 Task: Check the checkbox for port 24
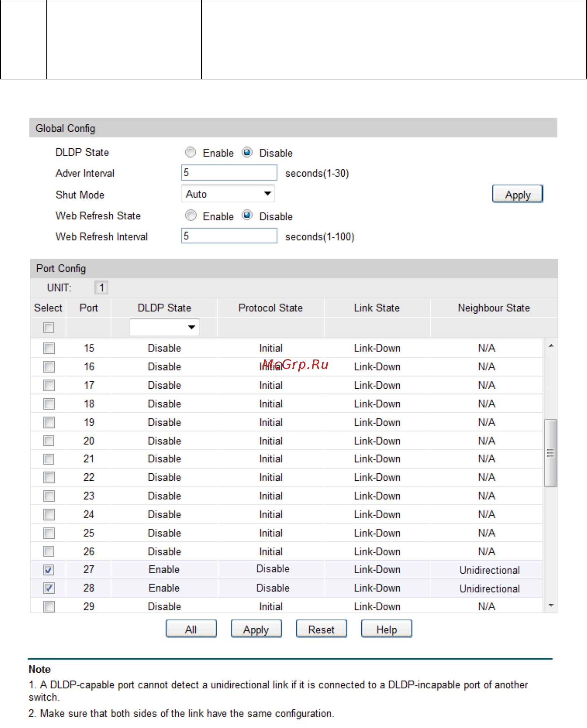(x=49, y=515)
